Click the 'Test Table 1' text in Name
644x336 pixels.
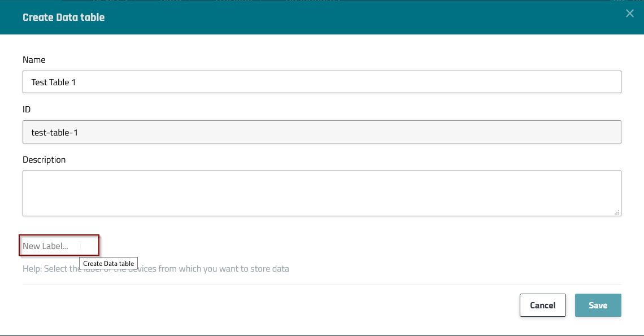point(54,82)
